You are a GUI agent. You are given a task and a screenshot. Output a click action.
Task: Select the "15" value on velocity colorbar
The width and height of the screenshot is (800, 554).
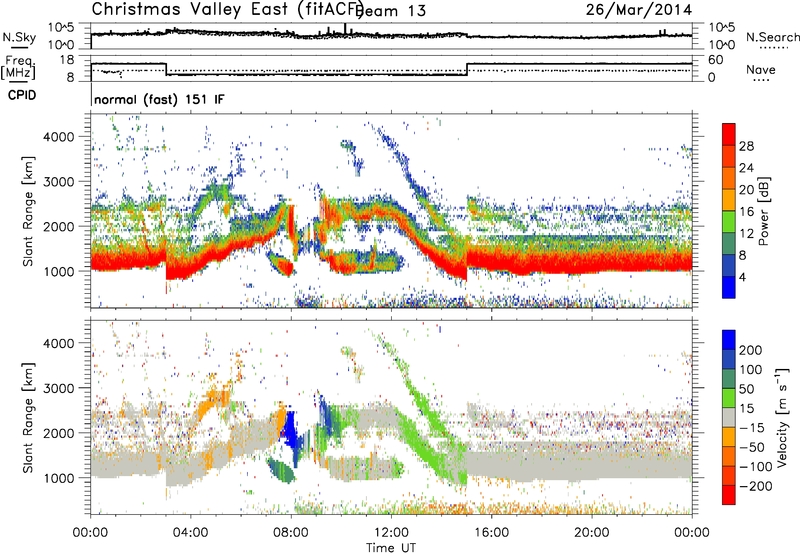pyautogui.click(x=746, y=409)
